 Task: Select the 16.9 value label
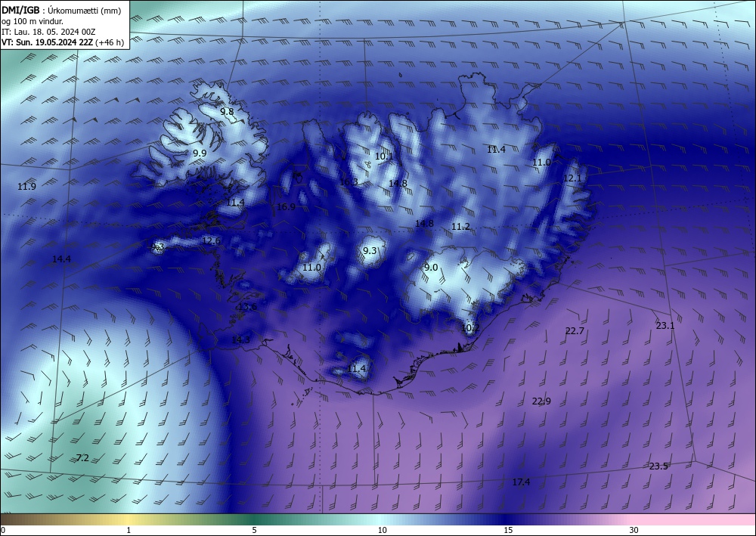coord(286,207)
